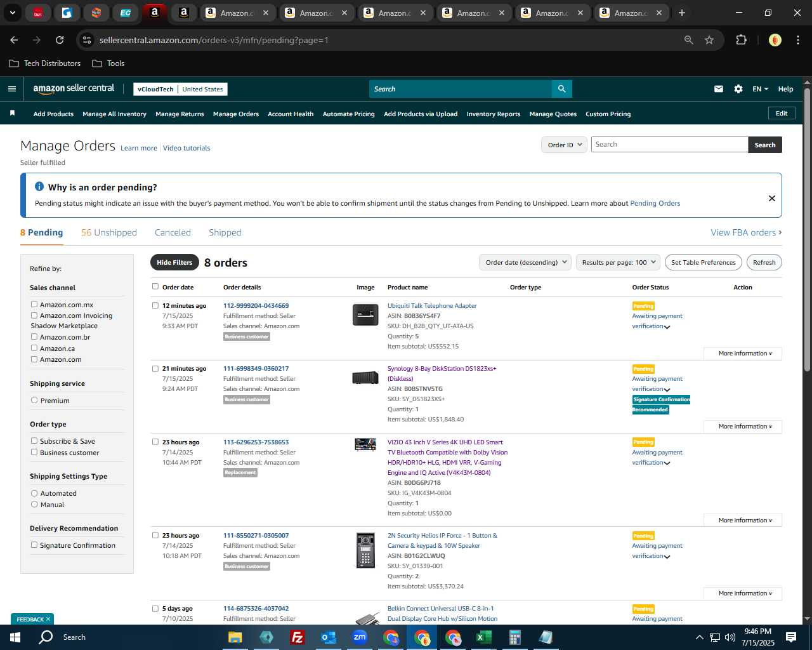The height and width of the screenshot is (650, 812).
Task: Check the Business customer order type filter
Action: coord(34,453)
